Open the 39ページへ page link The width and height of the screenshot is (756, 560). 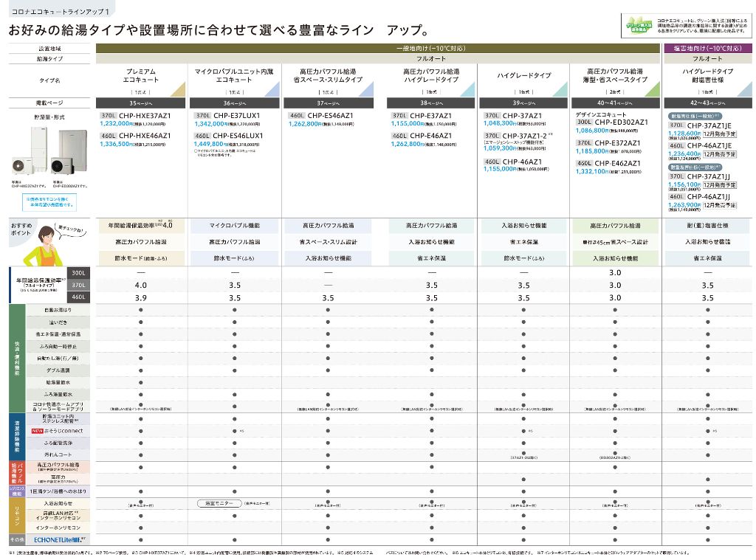click(x=523, y=103)
